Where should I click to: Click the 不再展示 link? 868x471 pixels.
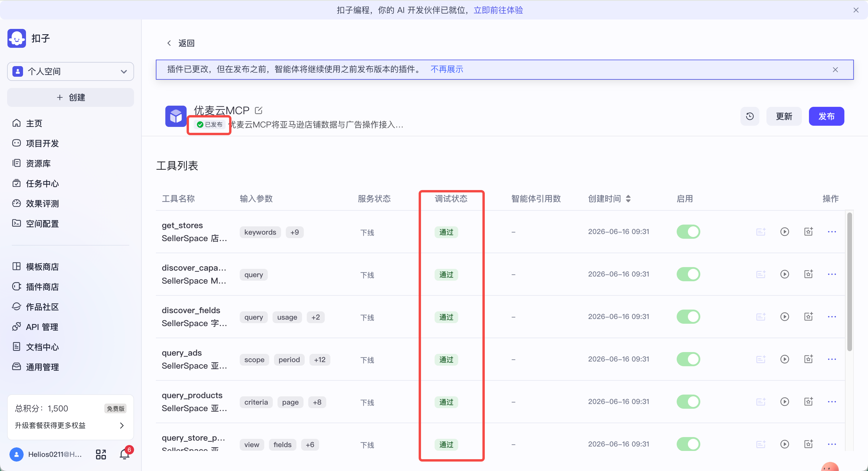click(x=447, y=69)
